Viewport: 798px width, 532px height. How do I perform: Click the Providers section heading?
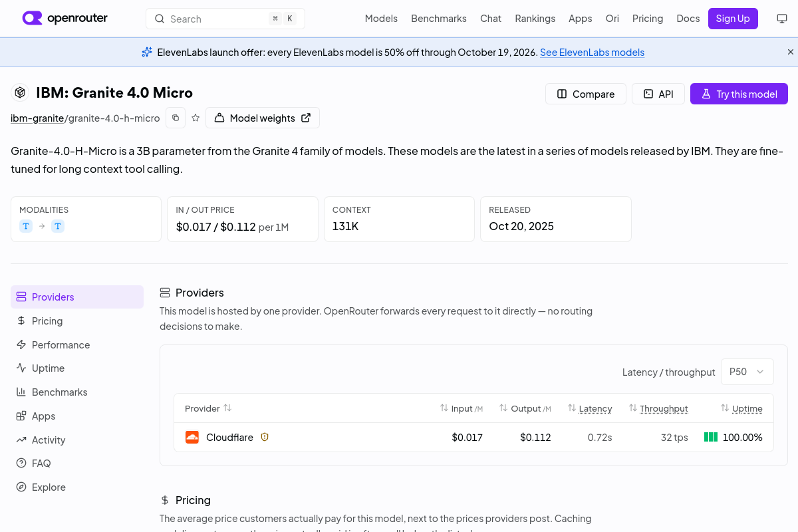pos(199,293)
